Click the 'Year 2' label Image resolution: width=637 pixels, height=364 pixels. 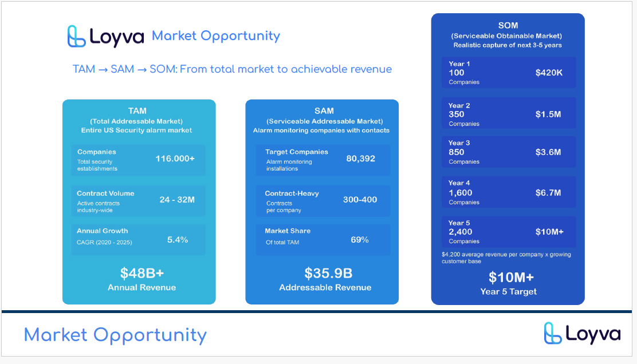point(459,105)
